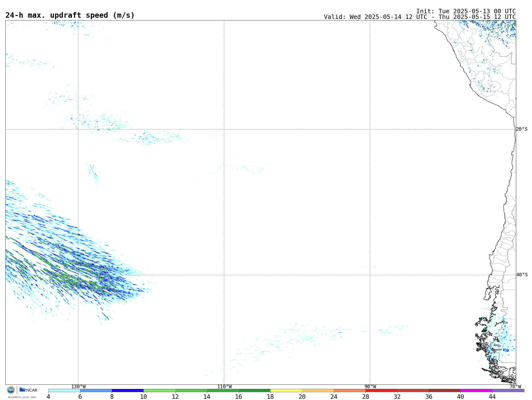Click the magenta 40-44 colorbar swatch

coord(477,391)
